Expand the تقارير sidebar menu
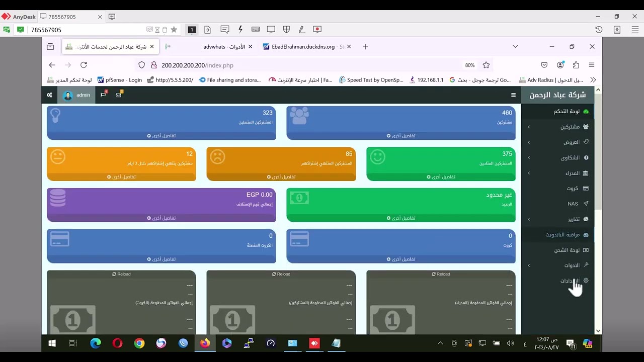The width and height of the screenshot is (644, 362). pyautogui.click(x=557, y=219)
